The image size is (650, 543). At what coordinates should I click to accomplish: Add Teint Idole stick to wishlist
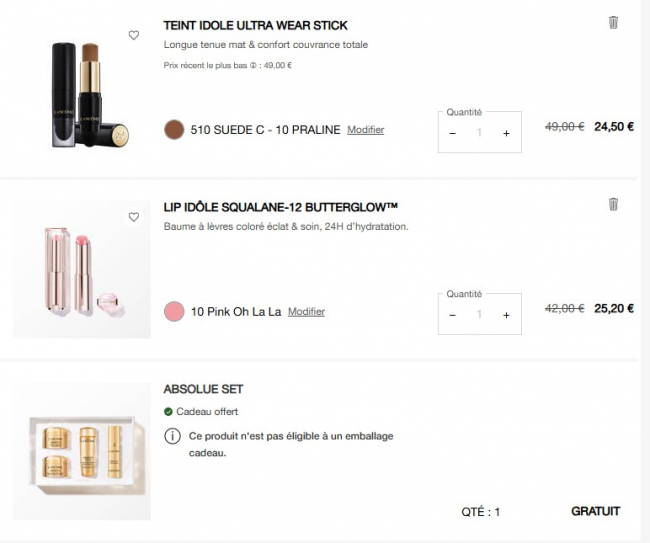click(134, 35)
